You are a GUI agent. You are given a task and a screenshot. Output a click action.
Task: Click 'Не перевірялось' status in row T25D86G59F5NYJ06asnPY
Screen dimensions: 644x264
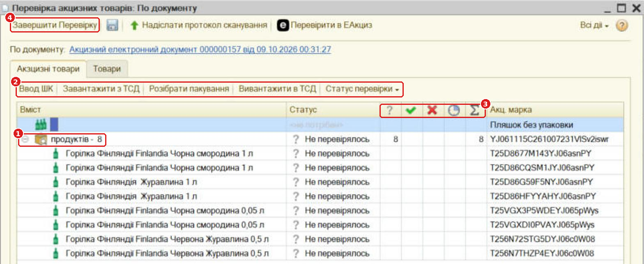pyautogui.click(x=337, y=182)
